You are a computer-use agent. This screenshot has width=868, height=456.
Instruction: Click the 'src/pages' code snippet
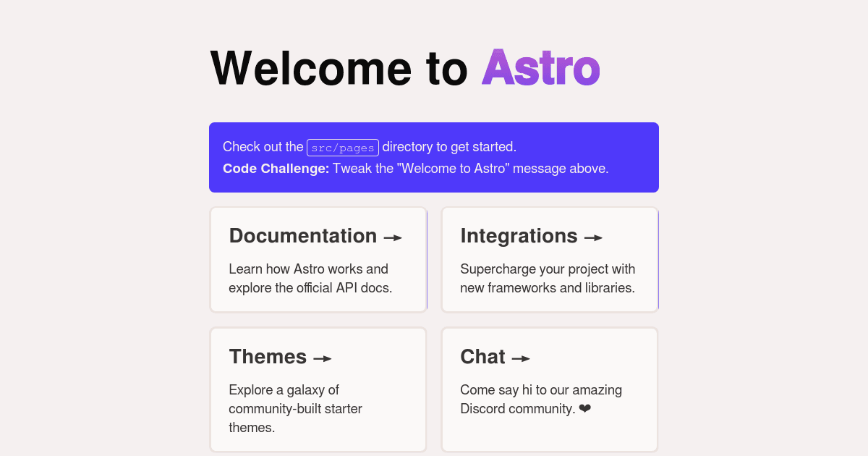pos(343,148)
